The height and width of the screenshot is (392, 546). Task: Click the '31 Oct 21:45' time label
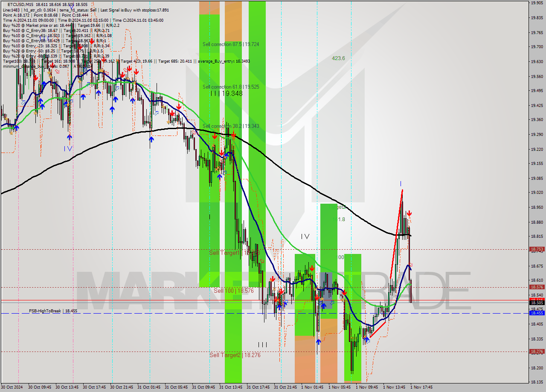pyautogui.click(x=286, y=387)
